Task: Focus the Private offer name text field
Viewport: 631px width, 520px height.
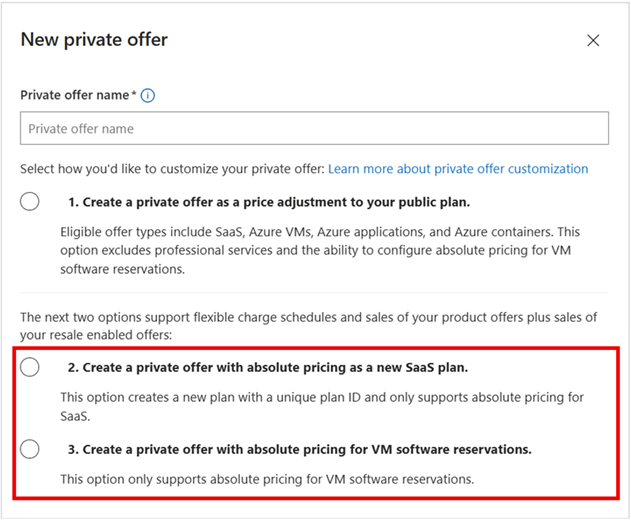Action: pos(314,128)
